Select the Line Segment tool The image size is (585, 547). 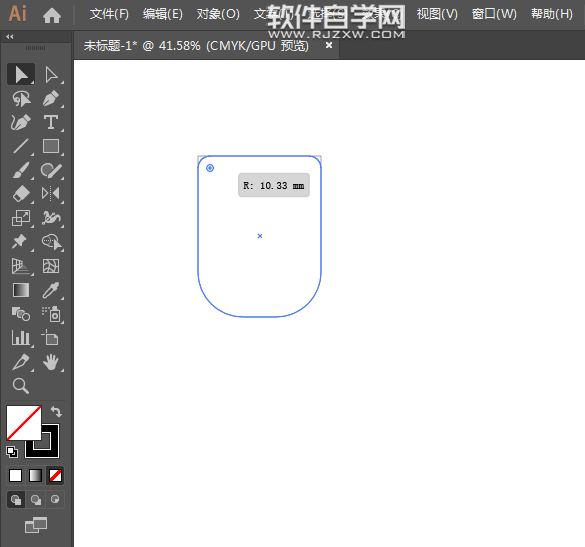click(21, 146)
